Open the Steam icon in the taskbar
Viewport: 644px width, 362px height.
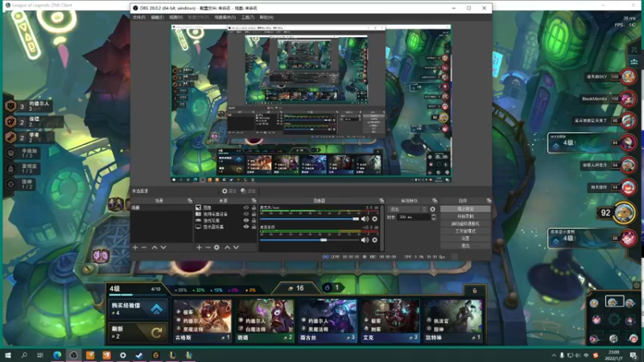point(139,355)
